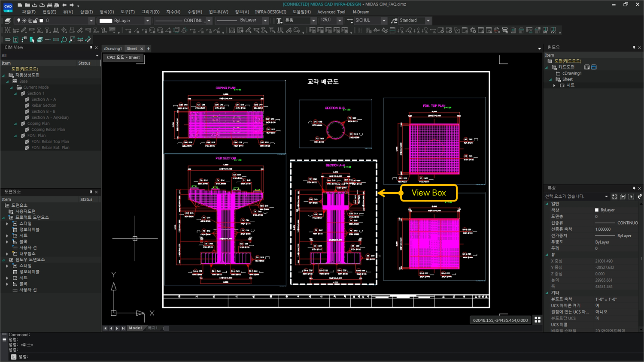
Task: Open the ByLayer color swatch dropdown
Action: (x=147, y=20)
